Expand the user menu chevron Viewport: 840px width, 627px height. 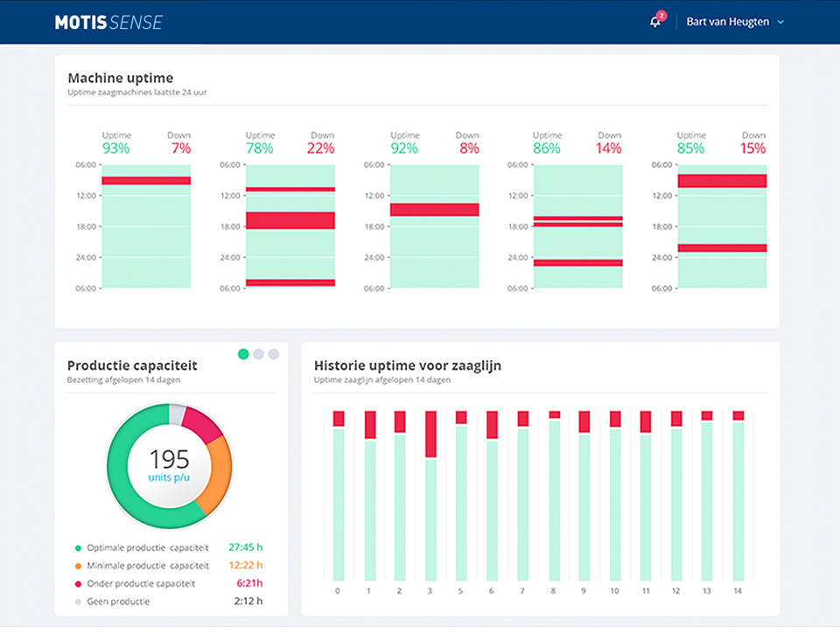(780, 23)
